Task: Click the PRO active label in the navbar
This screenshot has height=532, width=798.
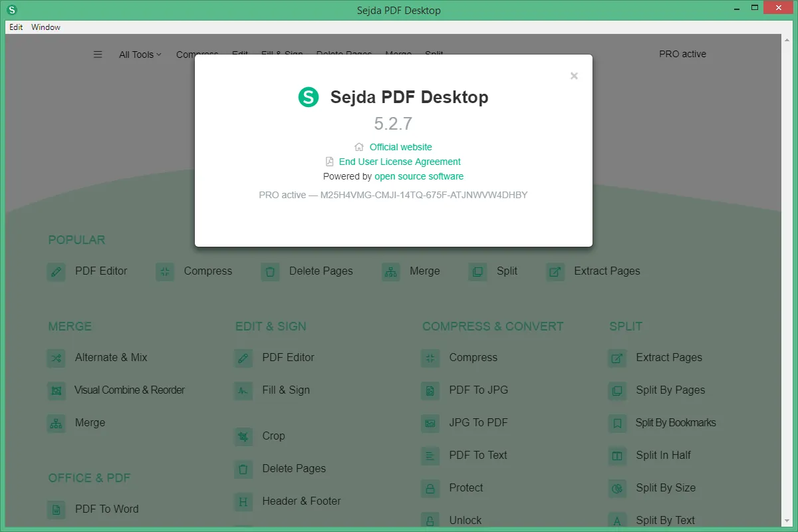Action: [683, 54]
